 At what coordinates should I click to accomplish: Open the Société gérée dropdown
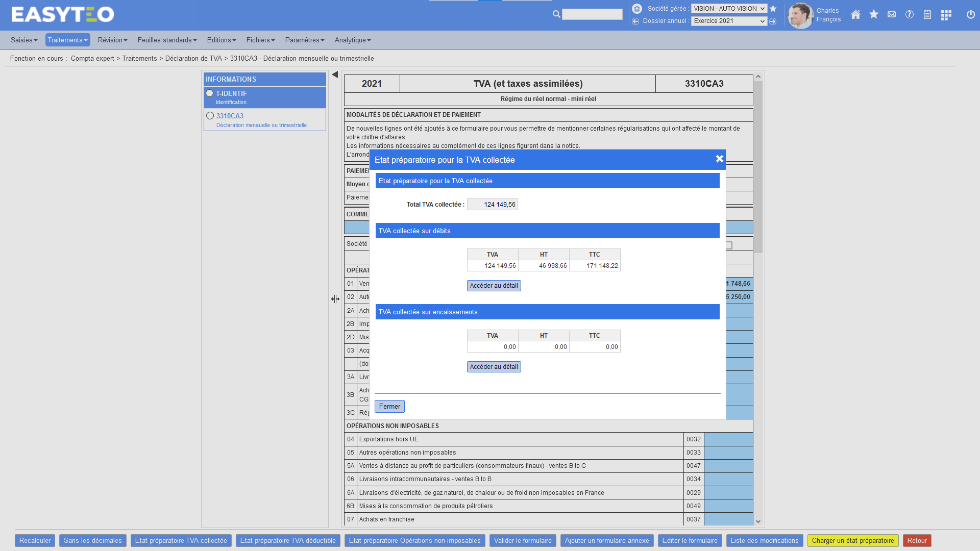point(728,9)
